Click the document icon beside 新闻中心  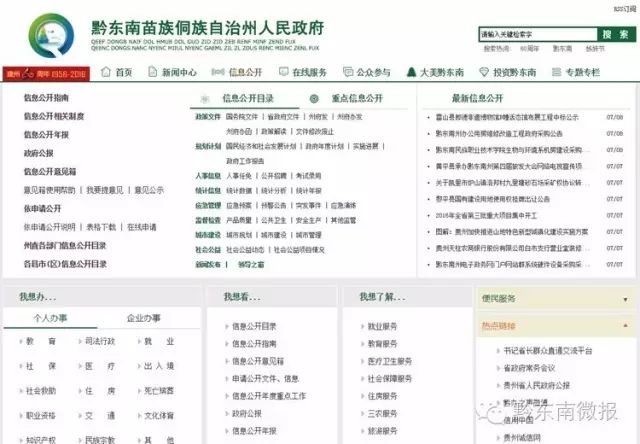[x=152, y=72]
